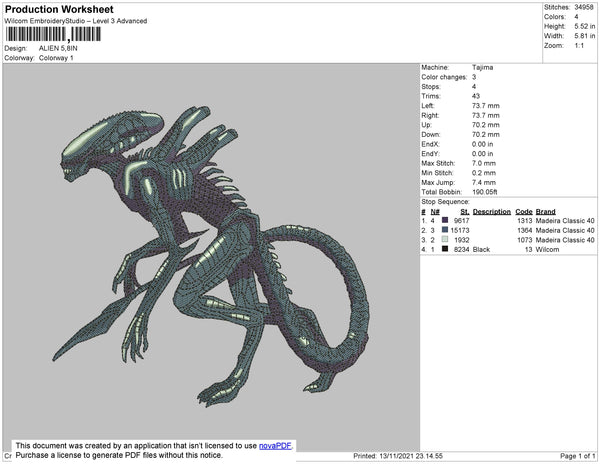Select purple thread swatch code 1313

tap(445, 220)
